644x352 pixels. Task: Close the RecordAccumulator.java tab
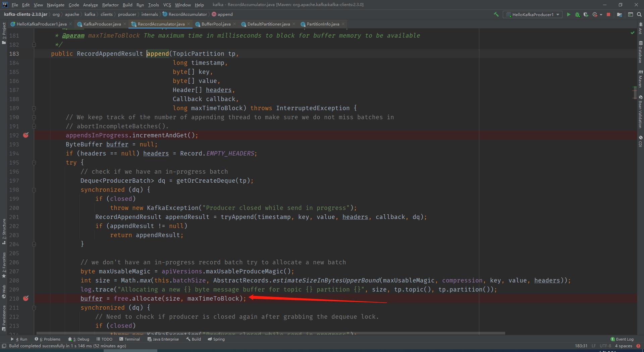(189, 24)
